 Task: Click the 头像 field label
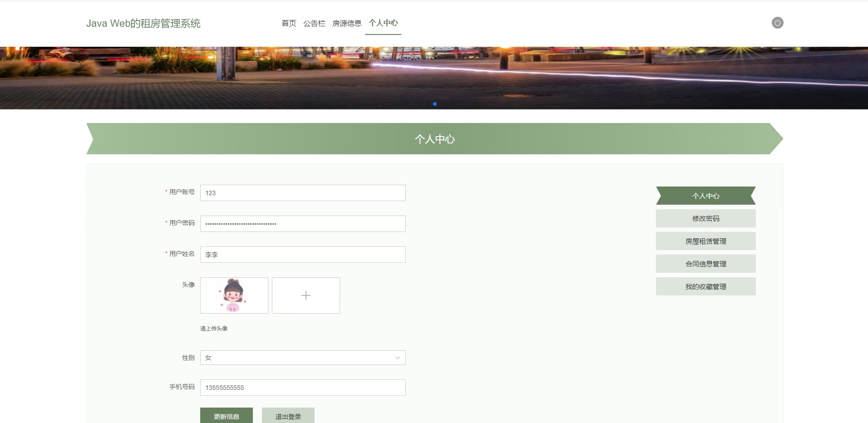188,285
